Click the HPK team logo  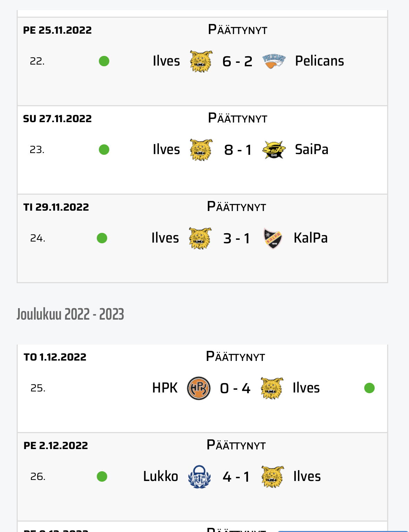point(199,388)
